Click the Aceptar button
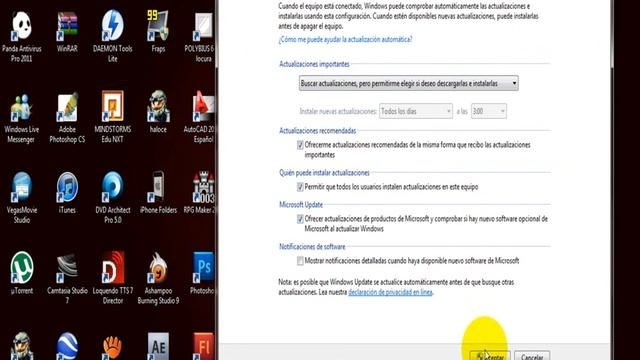Image resolution: width=640 pixels, height=360 pixels. click(489, 356)
